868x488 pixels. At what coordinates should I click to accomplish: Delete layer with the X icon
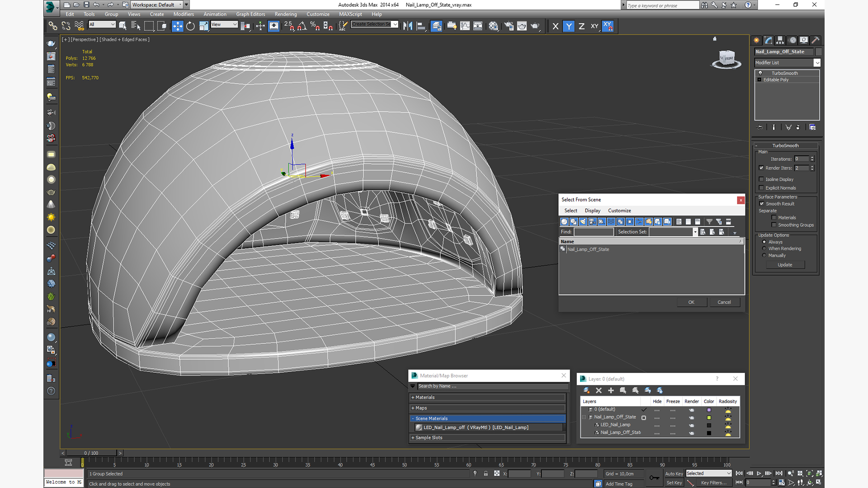[599, 390]
